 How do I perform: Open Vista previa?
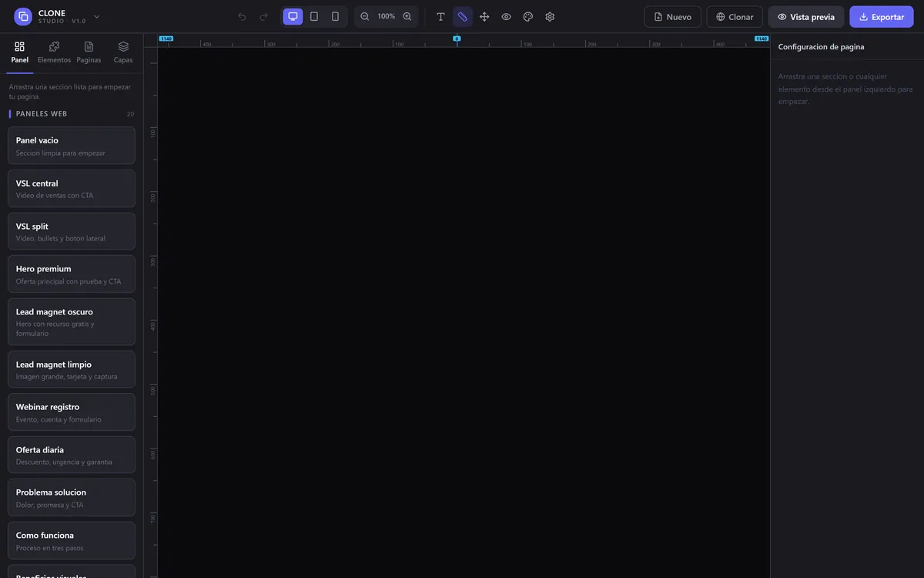click(x=806, y=17)
